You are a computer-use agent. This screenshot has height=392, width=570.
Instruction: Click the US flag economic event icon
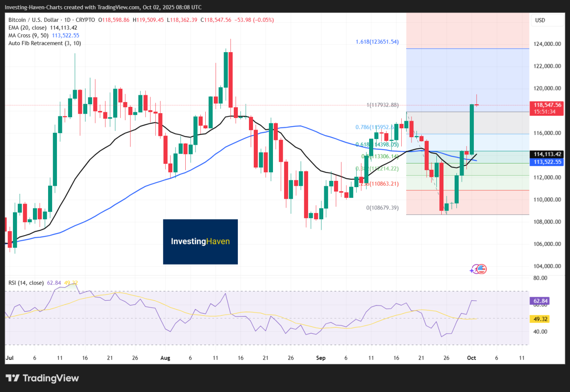(482, 269)
